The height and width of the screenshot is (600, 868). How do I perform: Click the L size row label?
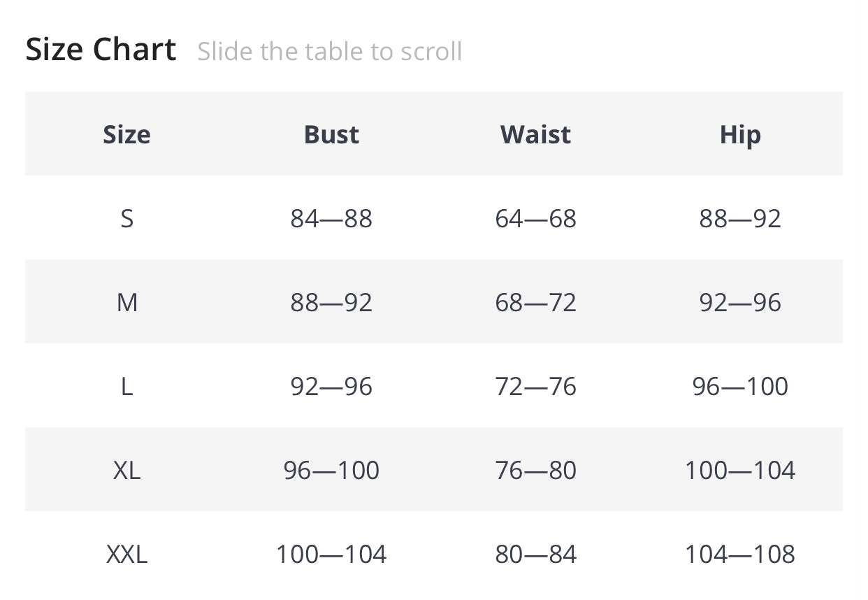126,387
